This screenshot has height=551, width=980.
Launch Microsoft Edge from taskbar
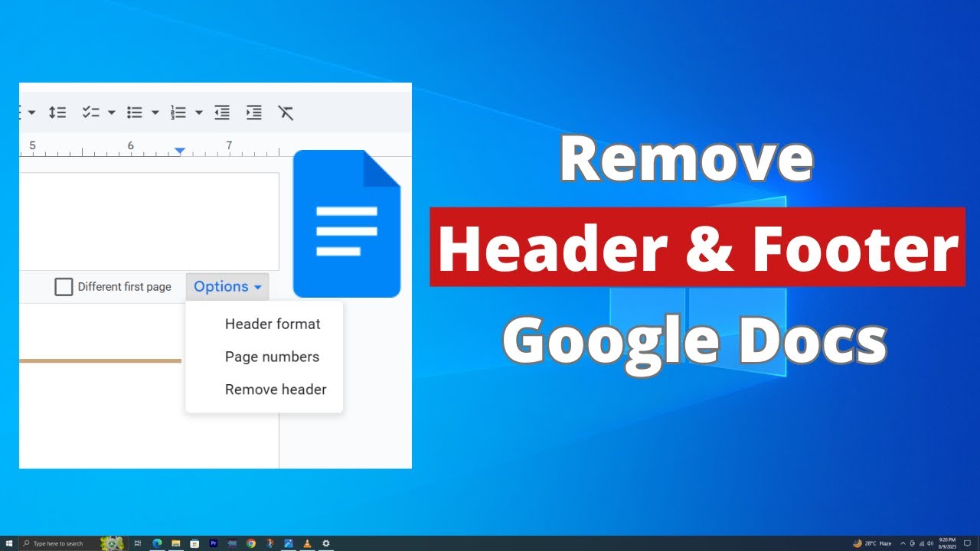click(x=157, y=543)
